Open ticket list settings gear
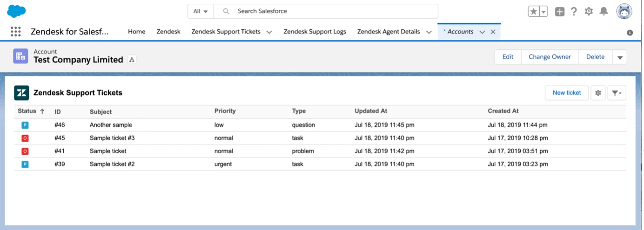Image resolution: width=644 pixels, height=230 pixels. (x=598, y=93)
